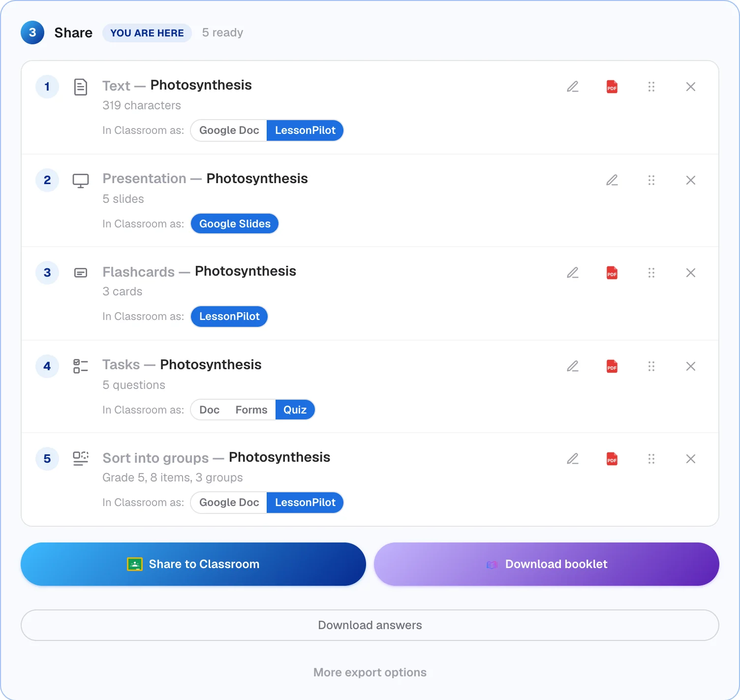Remove the Presentation Photosynthesis item

coord(691,180)
